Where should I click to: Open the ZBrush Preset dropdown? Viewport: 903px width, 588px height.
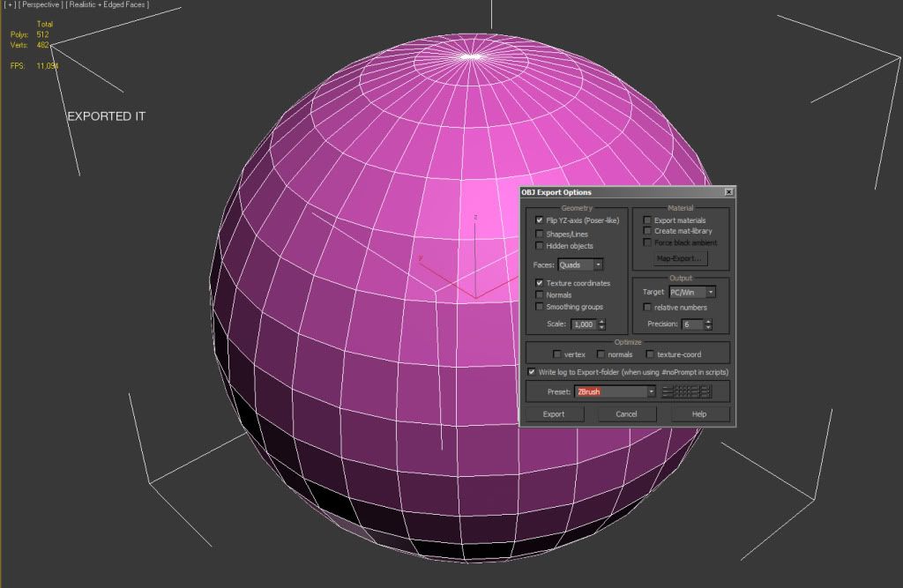(653, 391)
